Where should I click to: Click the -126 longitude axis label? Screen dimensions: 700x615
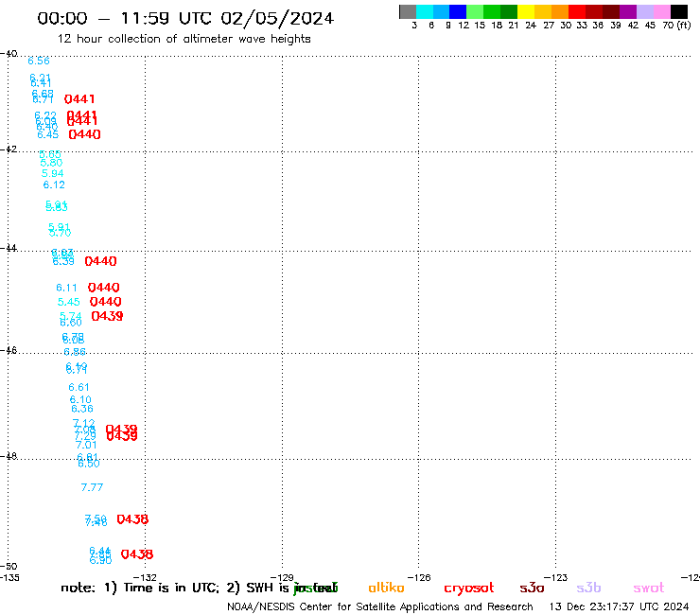[419, 578]
